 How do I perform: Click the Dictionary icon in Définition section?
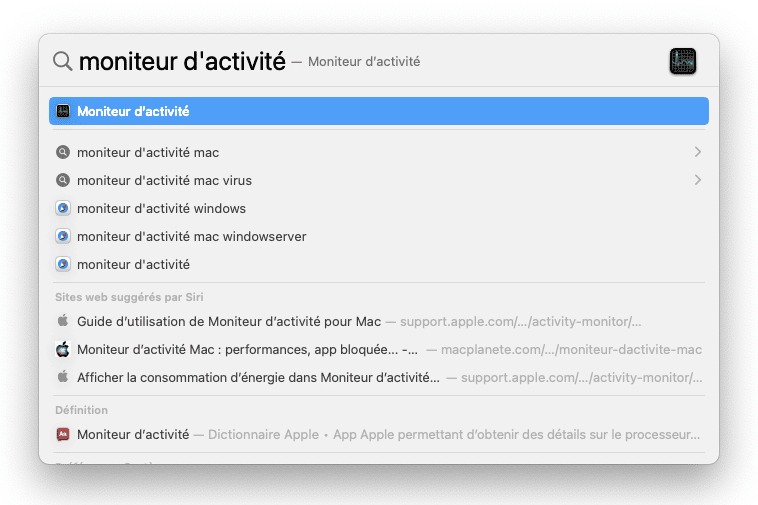(63, 435)
